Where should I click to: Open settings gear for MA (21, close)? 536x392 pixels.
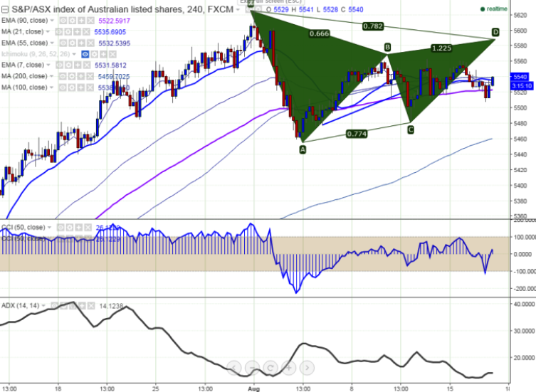click(68, 32)
